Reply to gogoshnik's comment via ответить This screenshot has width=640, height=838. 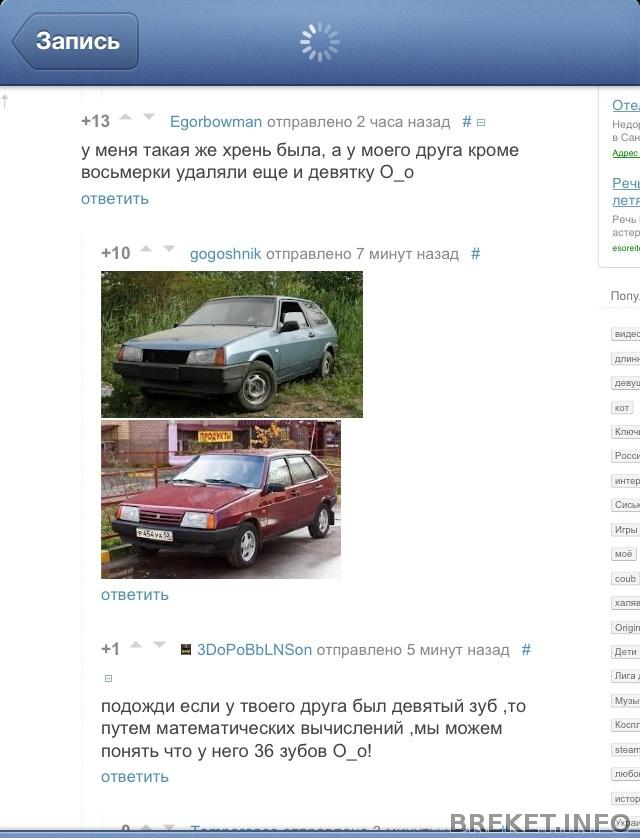(135, 595)
